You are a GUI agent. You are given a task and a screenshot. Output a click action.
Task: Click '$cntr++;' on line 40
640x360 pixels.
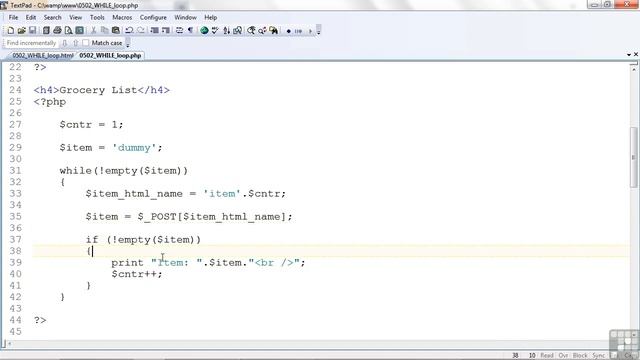(137, 274)
